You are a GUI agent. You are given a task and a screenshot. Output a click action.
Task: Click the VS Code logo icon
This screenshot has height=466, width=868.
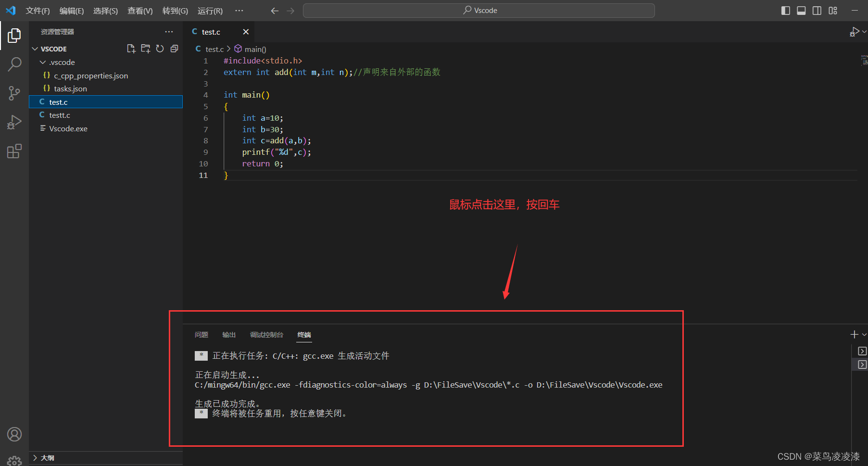click(11, 10)
